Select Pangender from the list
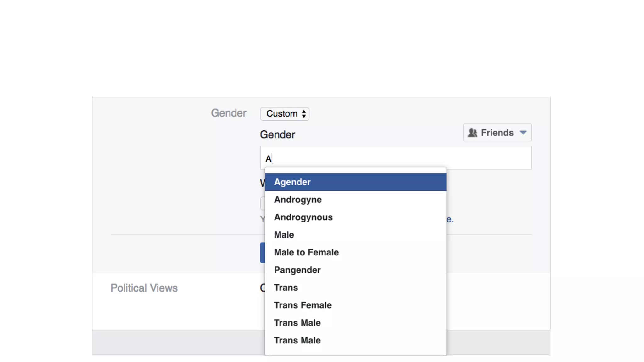Viewport: 644px width, 362px height. [x=297, y=270]
